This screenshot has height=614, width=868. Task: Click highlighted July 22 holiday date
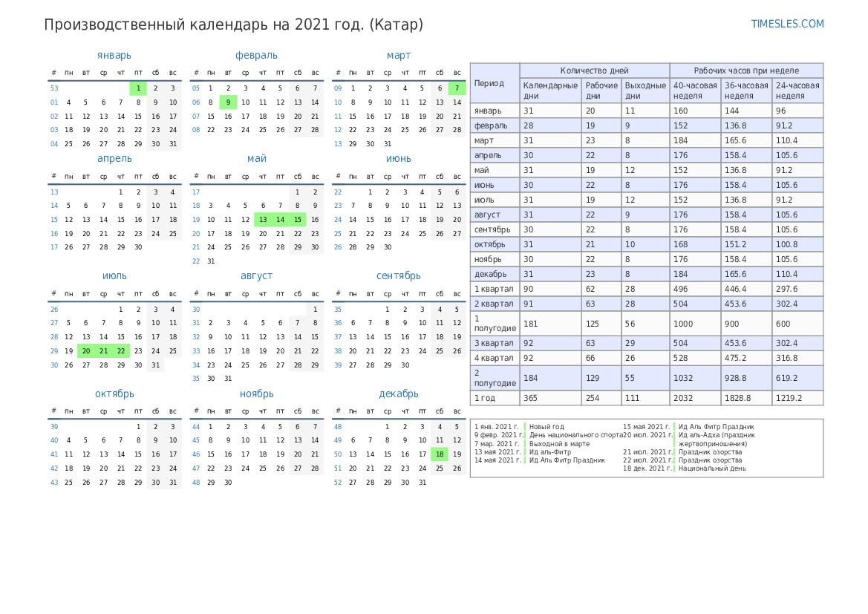tap(121, 351)
